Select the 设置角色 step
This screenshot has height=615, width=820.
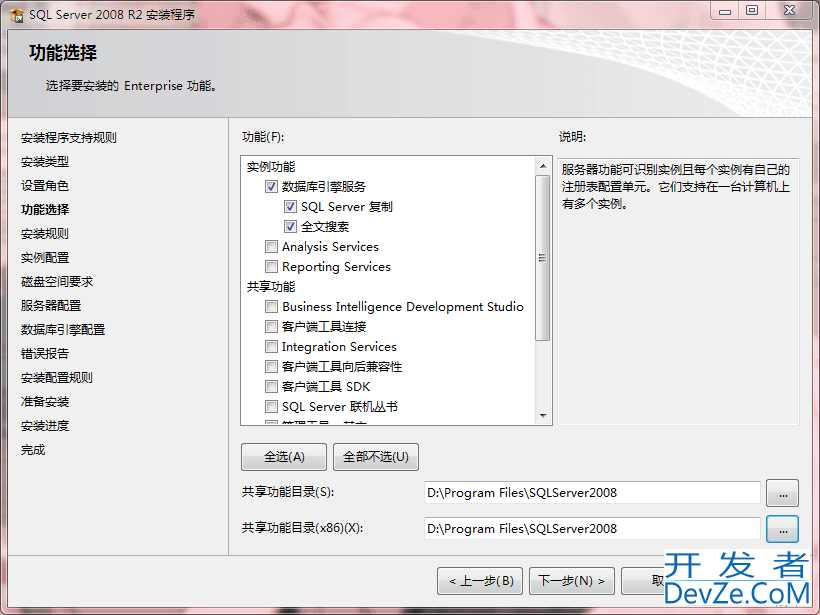45,186
